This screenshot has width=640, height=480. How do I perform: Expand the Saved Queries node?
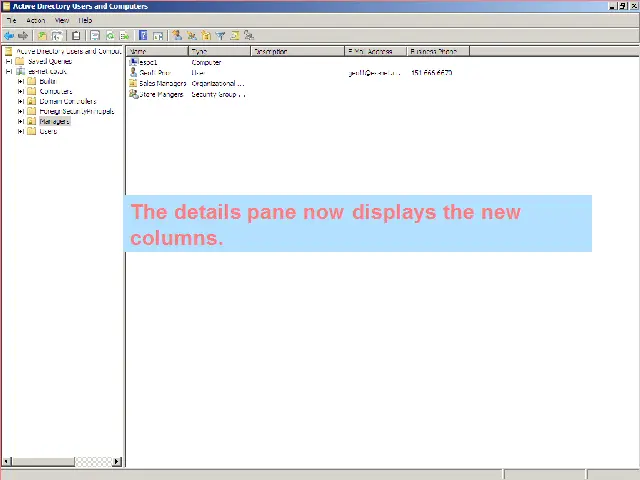9,61
